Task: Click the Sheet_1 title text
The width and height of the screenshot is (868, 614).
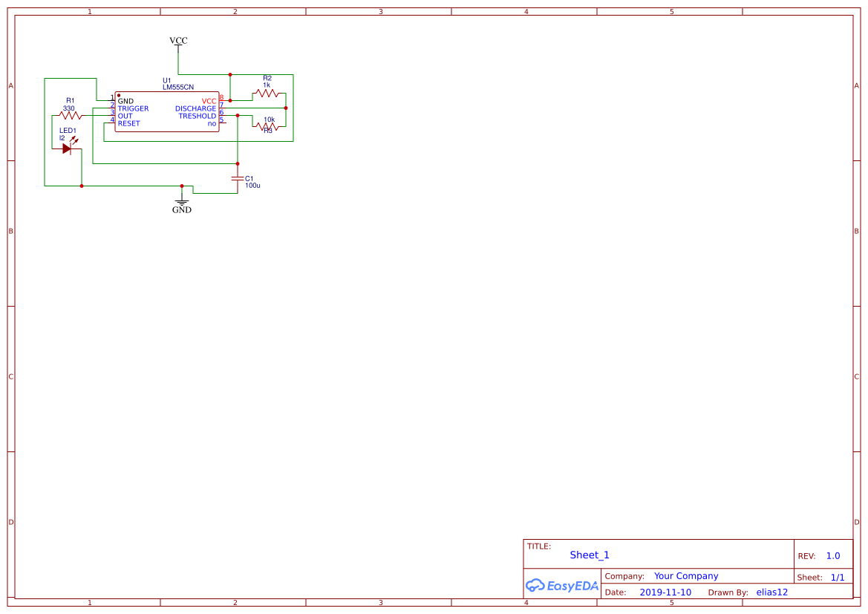Action: point(589,555)
